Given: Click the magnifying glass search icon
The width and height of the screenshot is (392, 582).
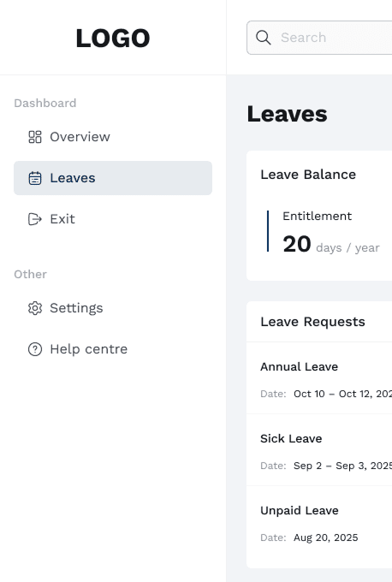Looking at the screenshot, I should (264, 38).
